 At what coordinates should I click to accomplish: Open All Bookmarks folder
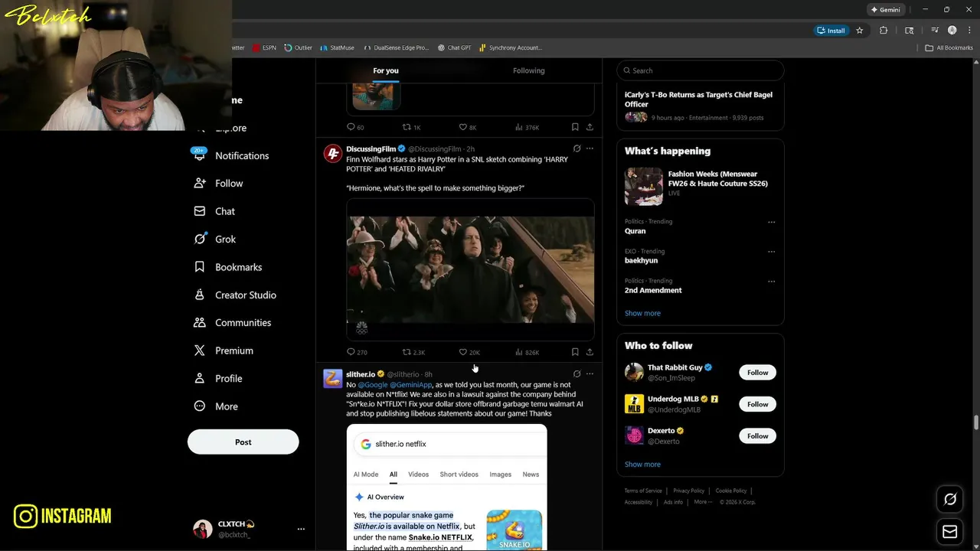click(x=949, y=47)
